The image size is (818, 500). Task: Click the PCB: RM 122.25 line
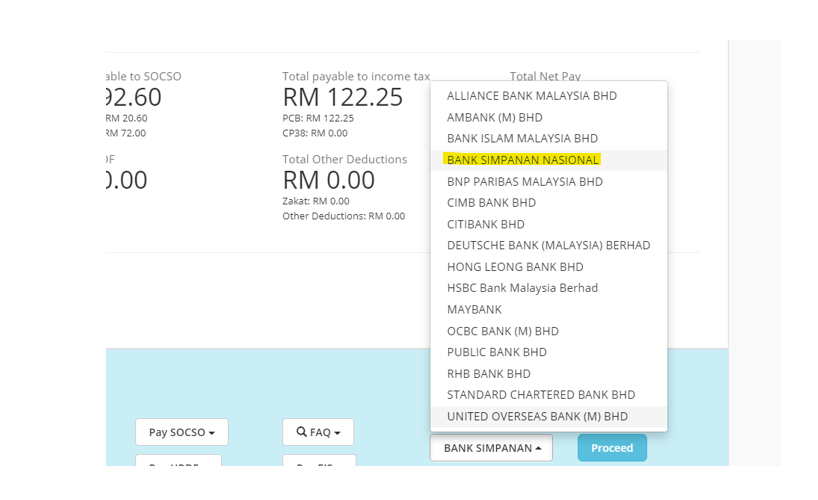(318, 118)
